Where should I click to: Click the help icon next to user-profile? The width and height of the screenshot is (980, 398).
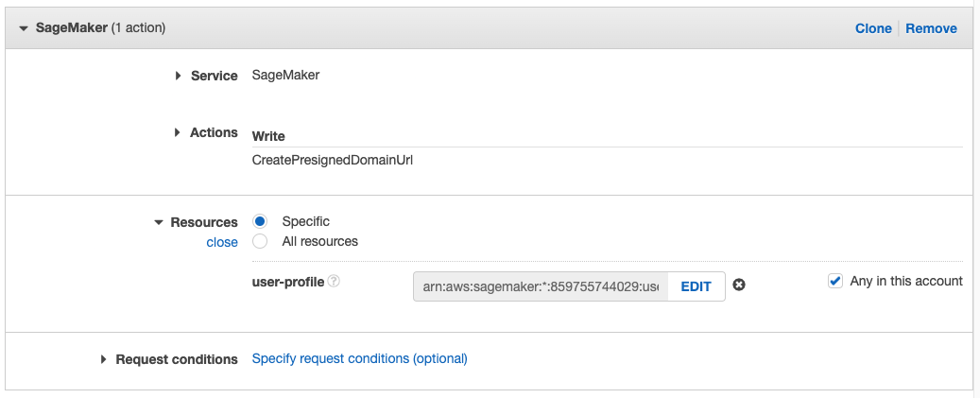(334, 282)
